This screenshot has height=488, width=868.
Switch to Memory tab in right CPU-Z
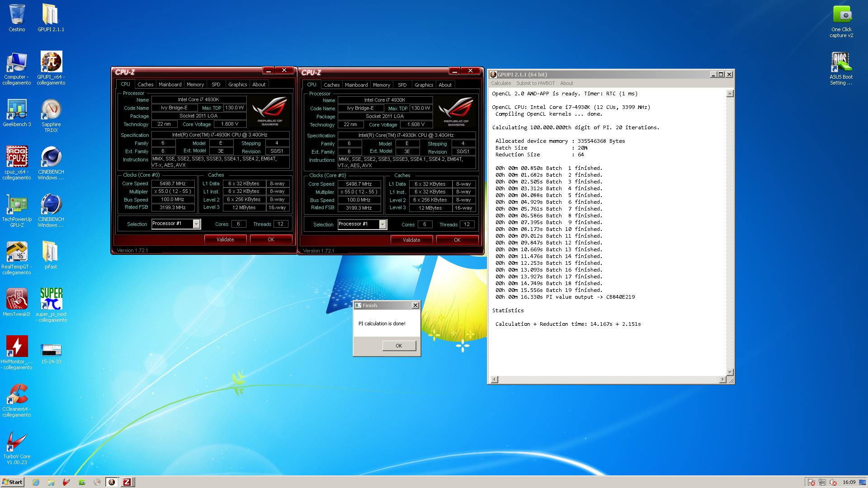coord(382,85)
